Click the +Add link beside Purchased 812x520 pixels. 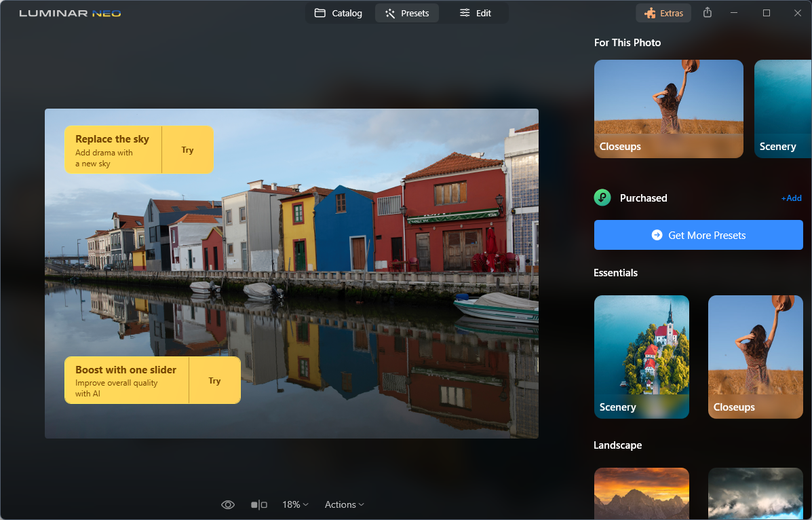tap(791, 198)
